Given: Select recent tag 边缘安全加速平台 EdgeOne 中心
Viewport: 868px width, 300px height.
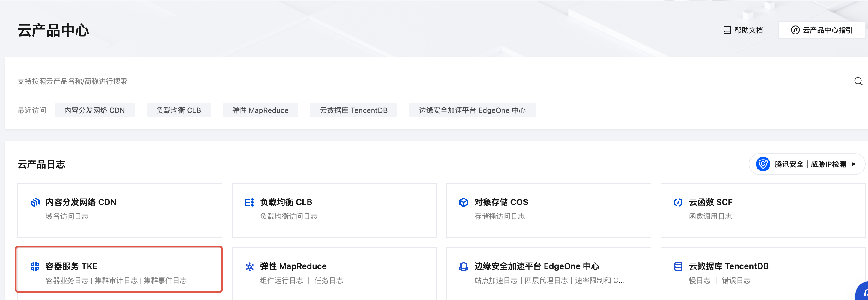Looking at the screenshot, I should point(472,110).
